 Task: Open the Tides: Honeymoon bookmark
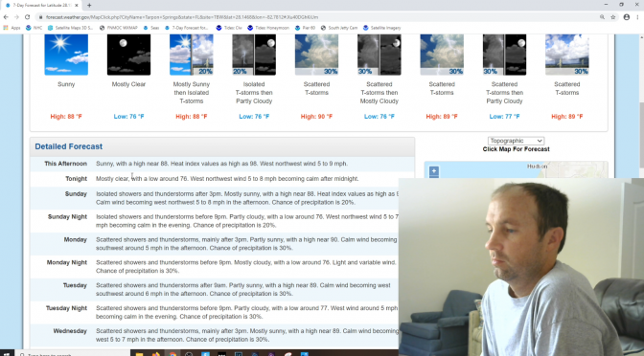pos(268,28)
